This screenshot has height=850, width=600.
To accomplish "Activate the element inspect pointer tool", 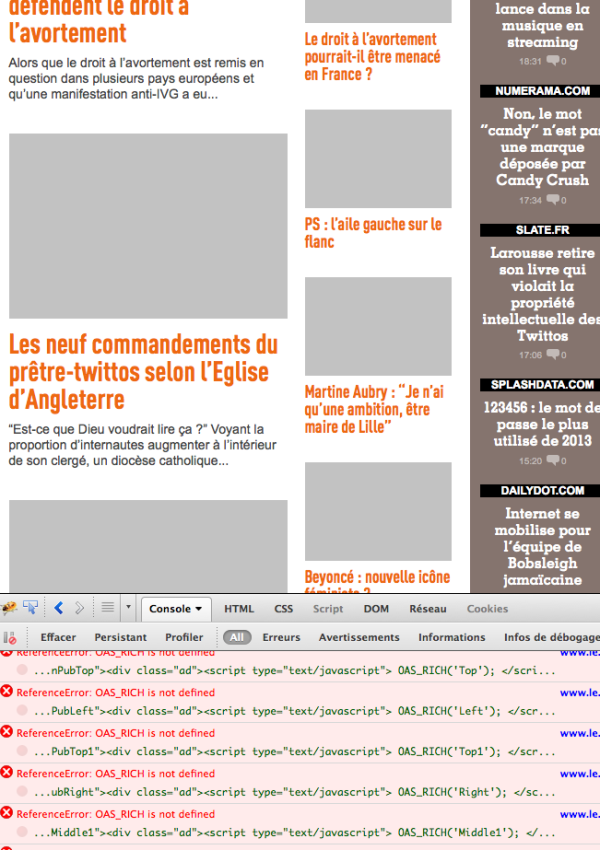I will click(30, 608).
